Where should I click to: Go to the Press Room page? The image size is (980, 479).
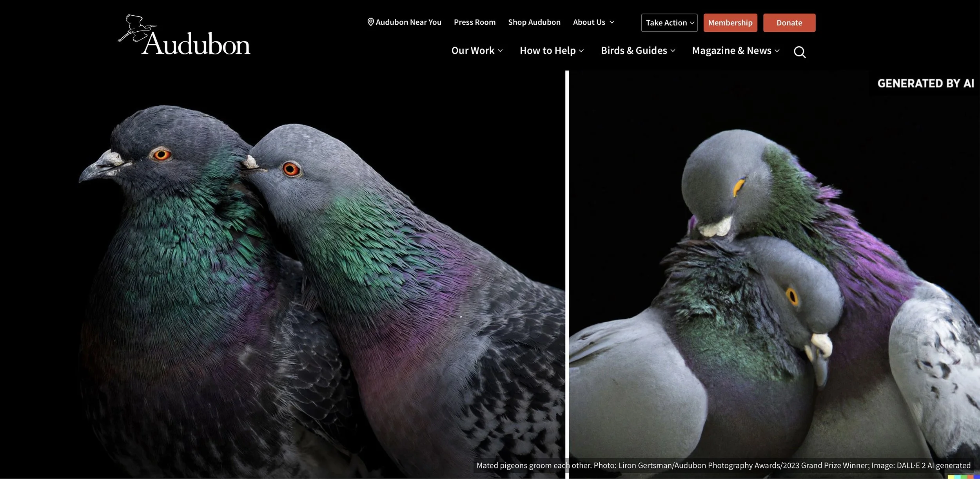point(474,22)
